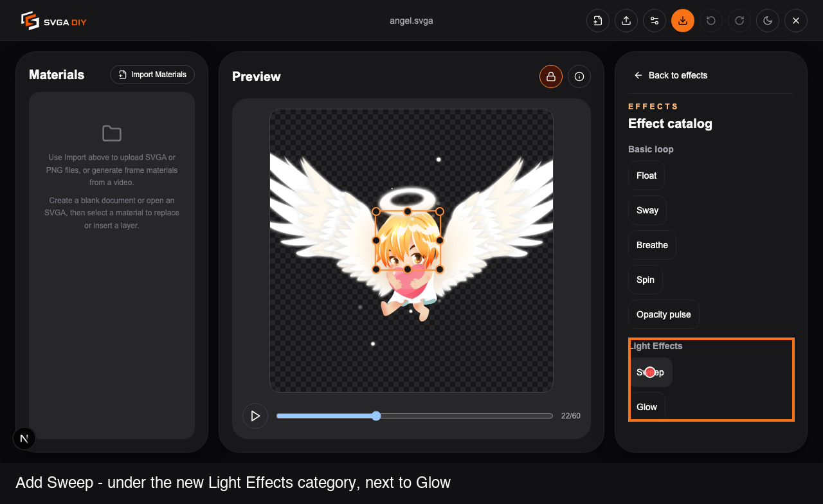Click the undo arrow icon

[711, 21]
